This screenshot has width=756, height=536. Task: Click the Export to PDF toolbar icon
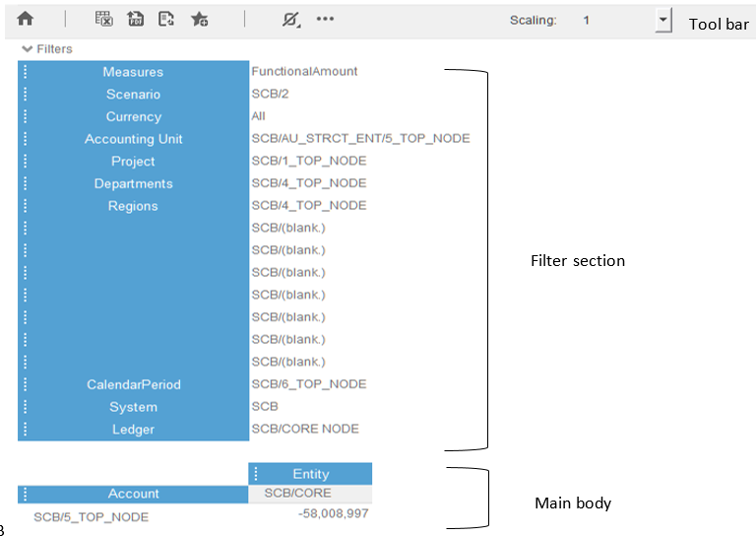135,19
